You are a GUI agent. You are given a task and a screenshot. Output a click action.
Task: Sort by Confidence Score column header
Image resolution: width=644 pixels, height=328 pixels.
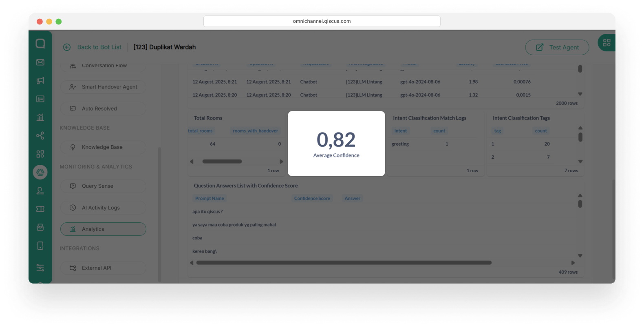(312, 199)
